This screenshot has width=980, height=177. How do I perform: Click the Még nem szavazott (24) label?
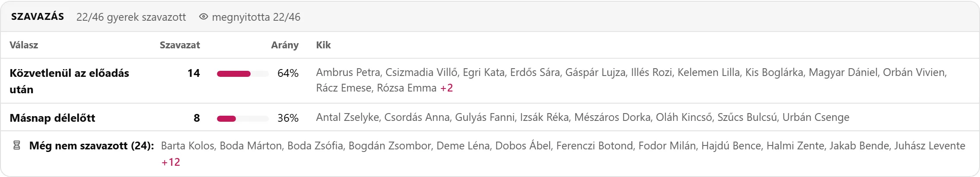click(92, 146)
